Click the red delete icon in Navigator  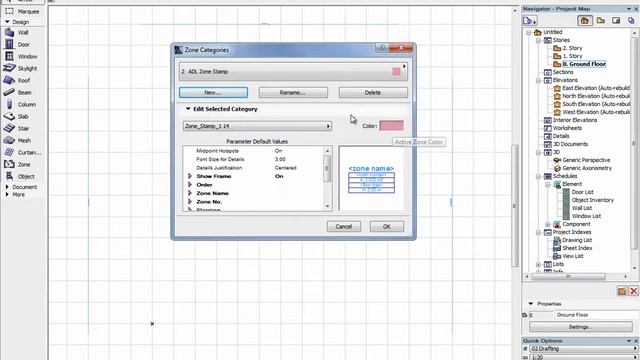pos(633,291)
